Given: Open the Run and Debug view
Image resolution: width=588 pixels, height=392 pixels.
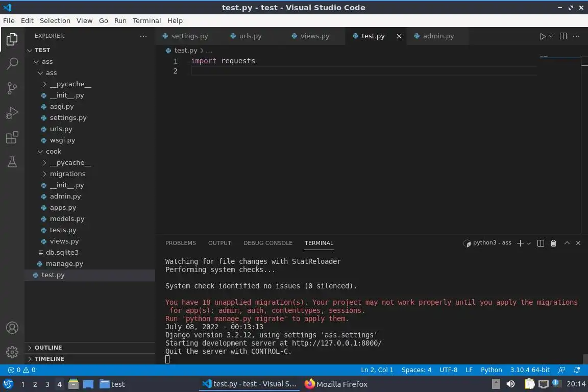Looking at the screenshot, I should point(12,112).
